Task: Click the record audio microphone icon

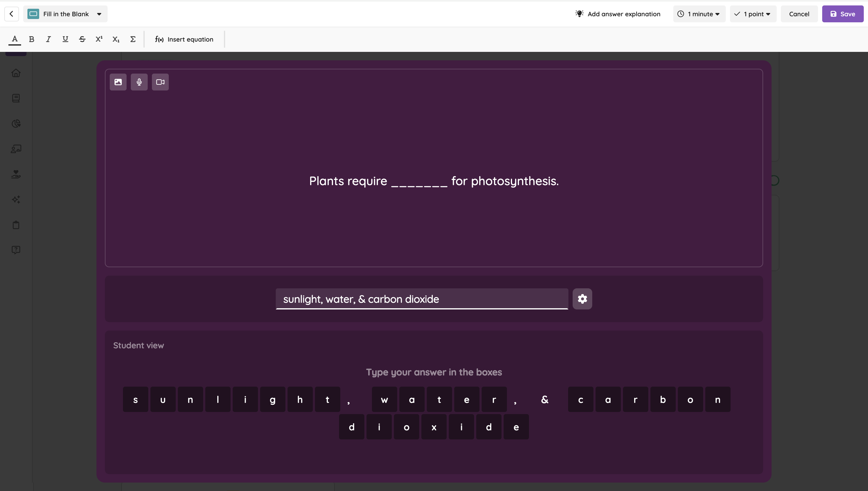Action: [139, 82]
